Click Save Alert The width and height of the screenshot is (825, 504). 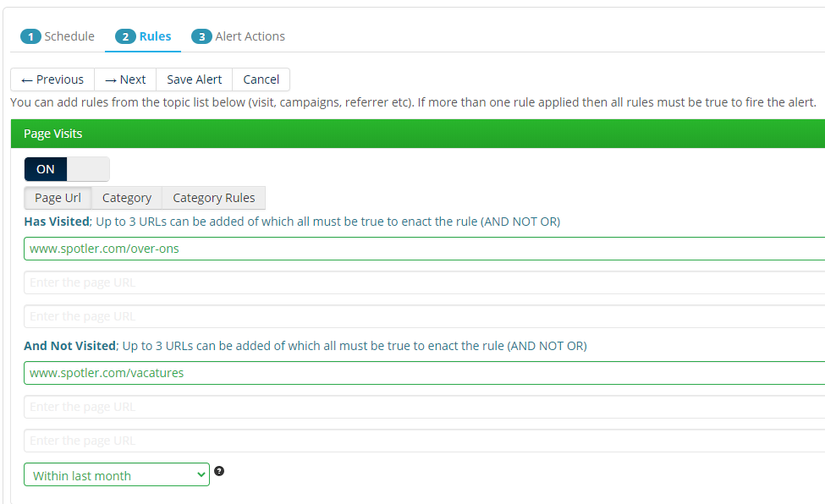[x=194, y=79]
